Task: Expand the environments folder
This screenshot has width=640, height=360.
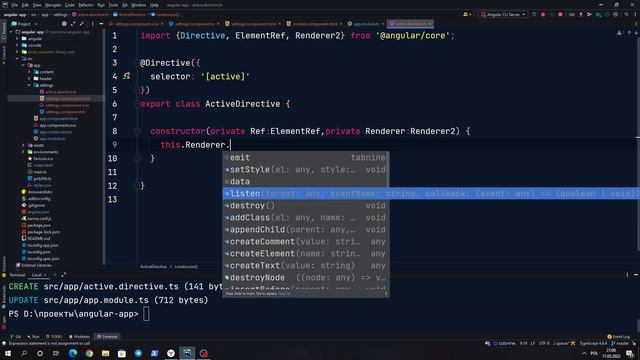Action: [x=23, y=152]
